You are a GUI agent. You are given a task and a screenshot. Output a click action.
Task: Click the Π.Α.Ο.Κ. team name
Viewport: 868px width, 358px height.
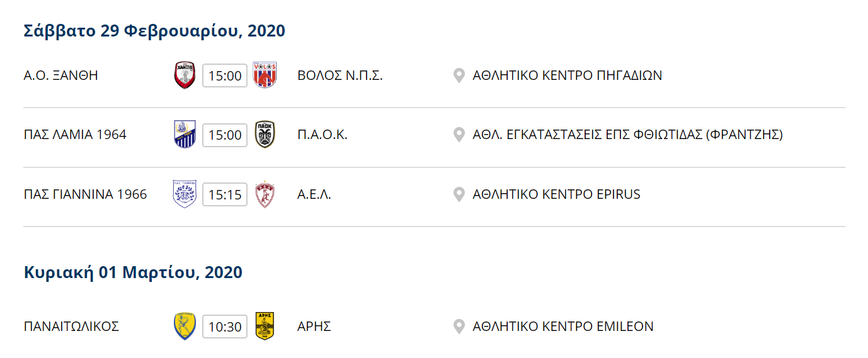(323, 135)
